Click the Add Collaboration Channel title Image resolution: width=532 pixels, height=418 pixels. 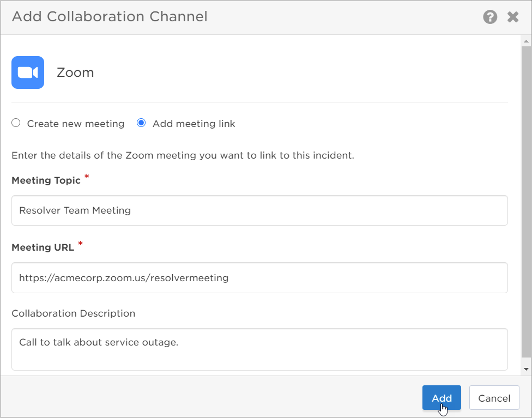110,17
